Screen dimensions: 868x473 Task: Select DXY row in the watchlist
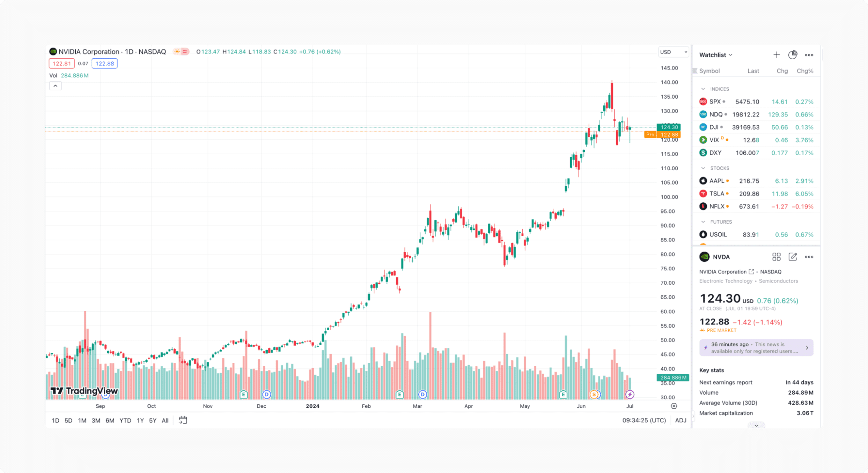coord(756,153)
